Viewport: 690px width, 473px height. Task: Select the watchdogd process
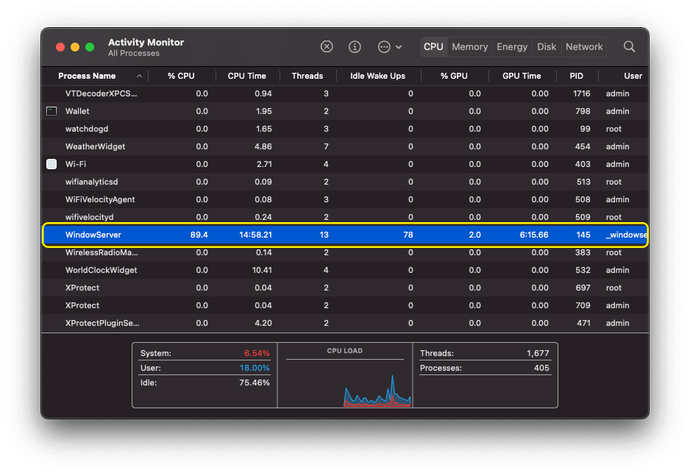(345, 129)
